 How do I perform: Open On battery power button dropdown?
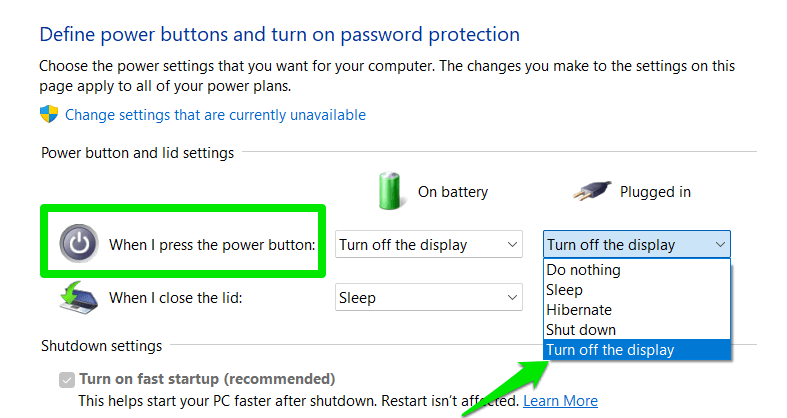(x=429, y=244)
